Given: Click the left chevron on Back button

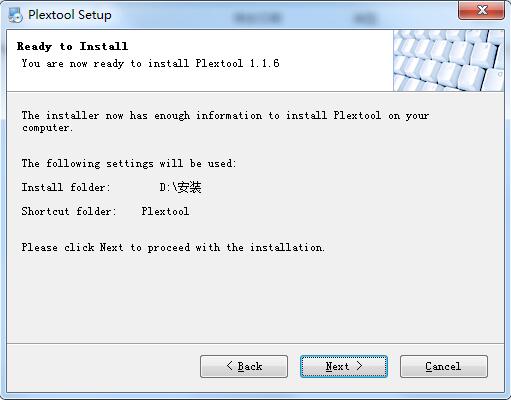Looking at the screenshot, I should [x=230, y=366].
